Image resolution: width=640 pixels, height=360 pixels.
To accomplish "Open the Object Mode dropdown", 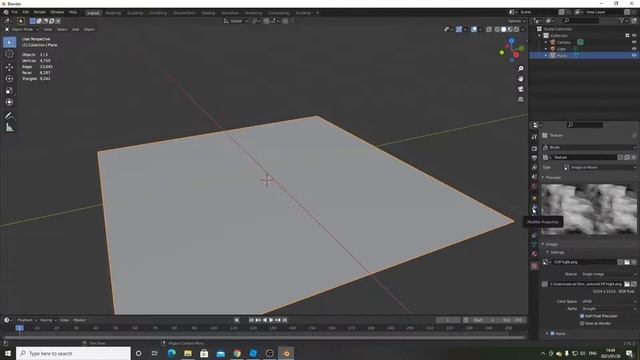I will [x=22, y=29].
